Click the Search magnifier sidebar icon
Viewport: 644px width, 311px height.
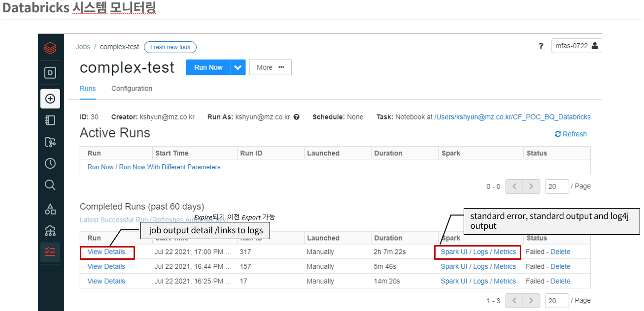(50, 185)
